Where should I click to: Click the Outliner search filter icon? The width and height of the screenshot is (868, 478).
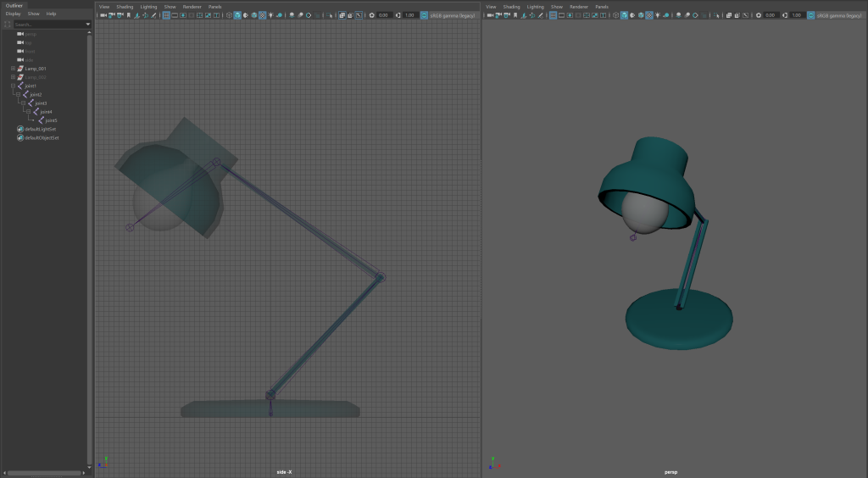[8, 25]
